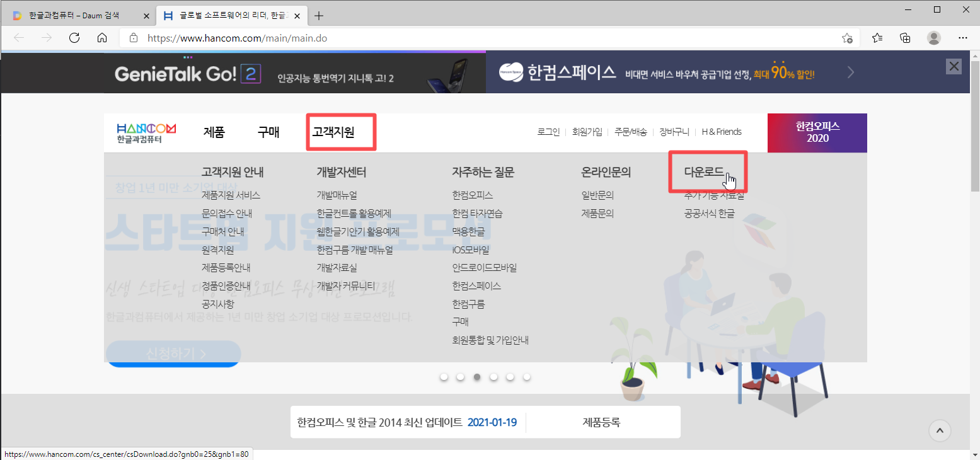Screen dimensions: 980x460
Task: Click the browser Back arrow
Action: tap(19, 38)
